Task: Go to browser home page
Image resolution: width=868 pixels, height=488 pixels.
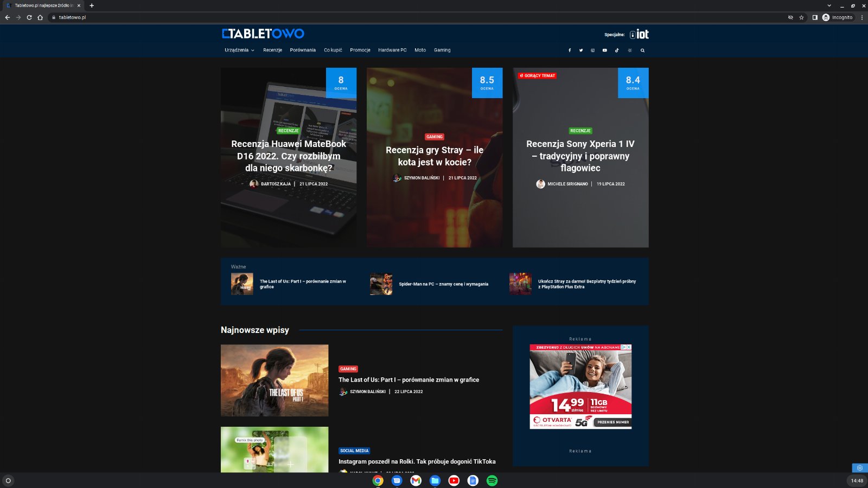Action: click(40, 17)
